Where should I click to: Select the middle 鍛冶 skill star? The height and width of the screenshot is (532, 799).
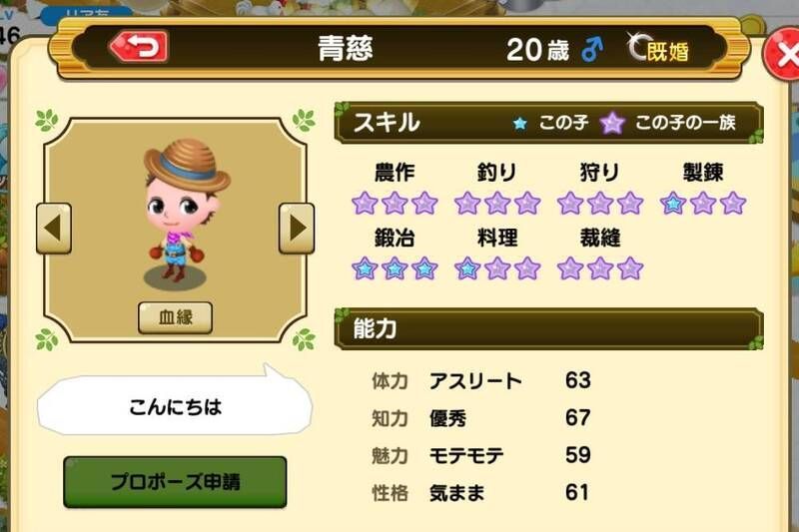click(395, 268)
